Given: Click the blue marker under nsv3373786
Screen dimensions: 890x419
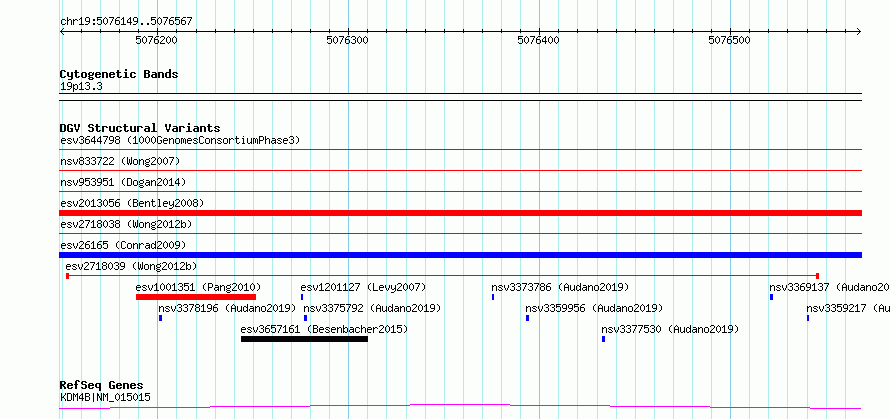Looking at the screenshot, I should click(x=493, y=297).
